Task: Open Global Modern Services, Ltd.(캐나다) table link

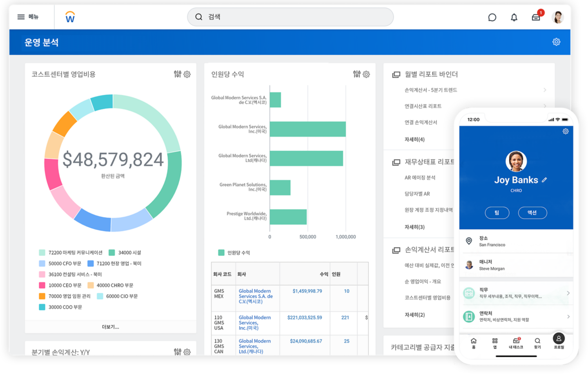Action: pyautogui.click(x=255, y=346)
